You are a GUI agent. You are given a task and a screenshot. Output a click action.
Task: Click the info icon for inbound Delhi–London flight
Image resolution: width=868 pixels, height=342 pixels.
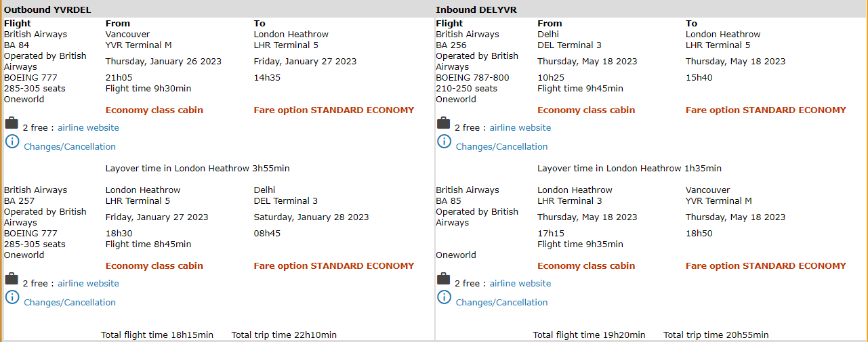pyautogui.click(x=444, y=142)
